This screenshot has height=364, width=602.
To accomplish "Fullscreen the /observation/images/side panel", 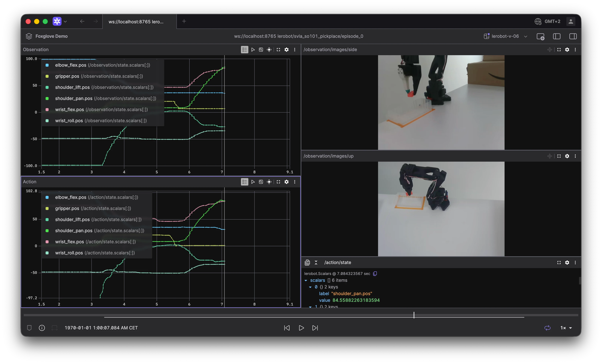I will point(559,50).
